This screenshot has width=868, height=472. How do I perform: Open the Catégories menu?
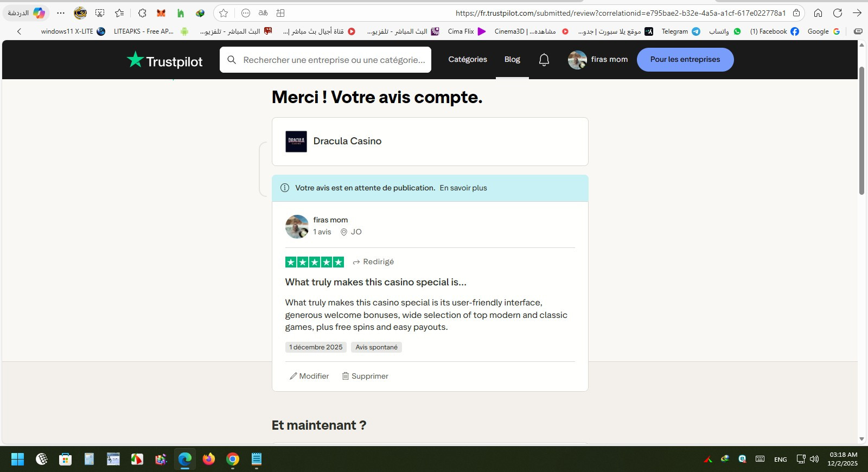pos(468,60)
